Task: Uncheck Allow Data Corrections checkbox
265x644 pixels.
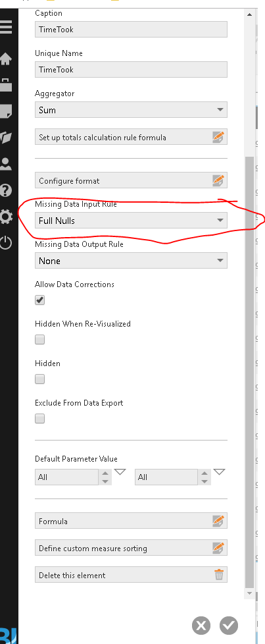Action: tap(40, 300)
